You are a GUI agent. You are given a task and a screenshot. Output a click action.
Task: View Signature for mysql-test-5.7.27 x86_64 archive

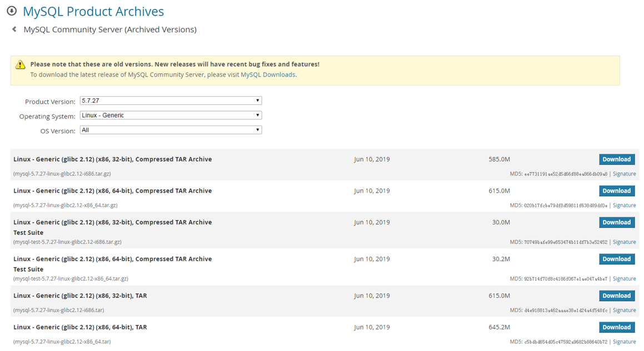(625, 279)
